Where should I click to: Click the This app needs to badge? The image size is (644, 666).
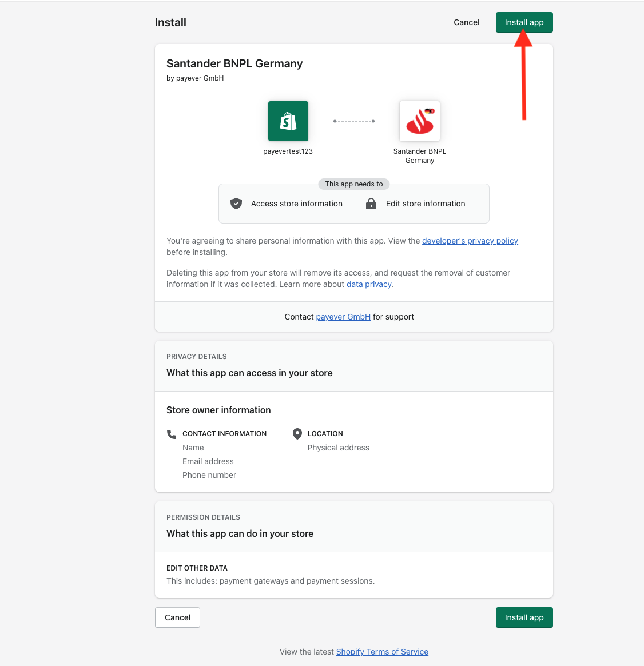354,184
